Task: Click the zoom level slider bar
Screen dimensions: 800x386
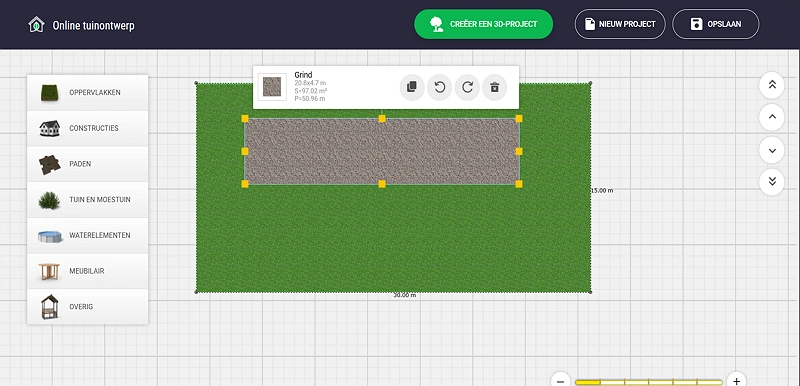Action: click(648, 382)
